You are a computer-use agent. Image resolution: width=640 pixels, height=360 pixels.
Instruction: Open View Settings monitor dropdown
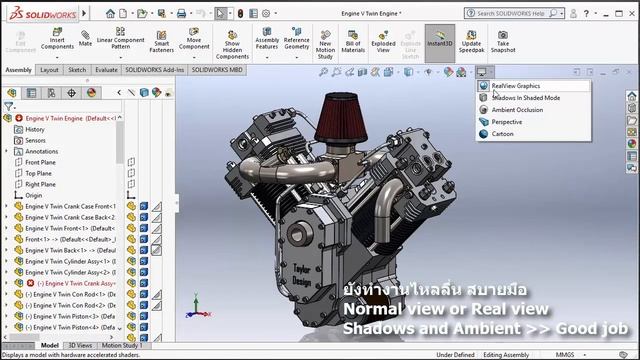tap(484, 73)
